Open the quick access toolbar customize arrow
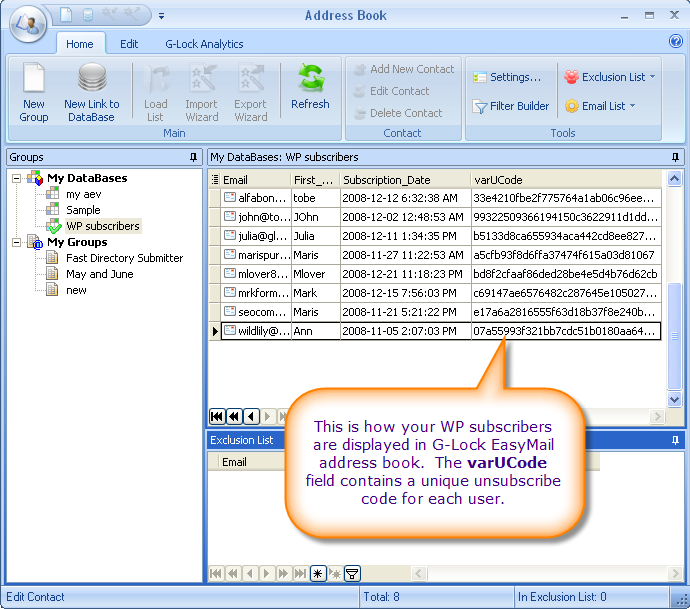Screen dimensions: 690x609 161,16
